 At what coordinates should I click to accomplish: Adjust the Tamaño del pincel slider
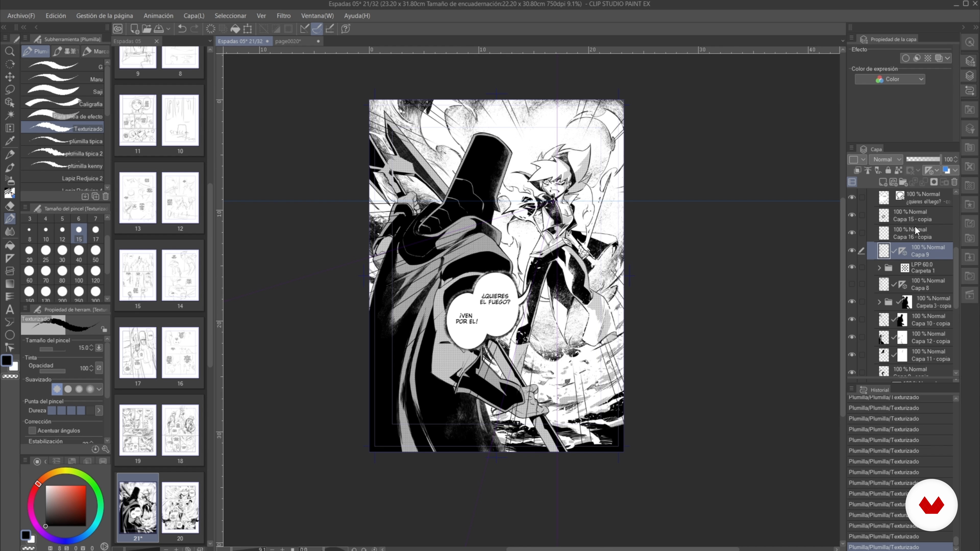53,349
